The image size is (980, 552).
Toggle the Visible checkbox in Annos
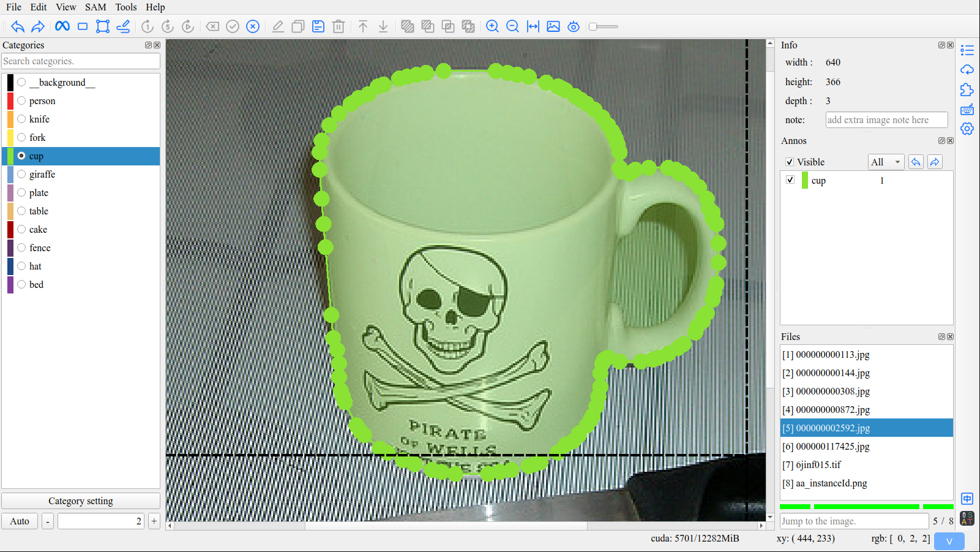790,162
